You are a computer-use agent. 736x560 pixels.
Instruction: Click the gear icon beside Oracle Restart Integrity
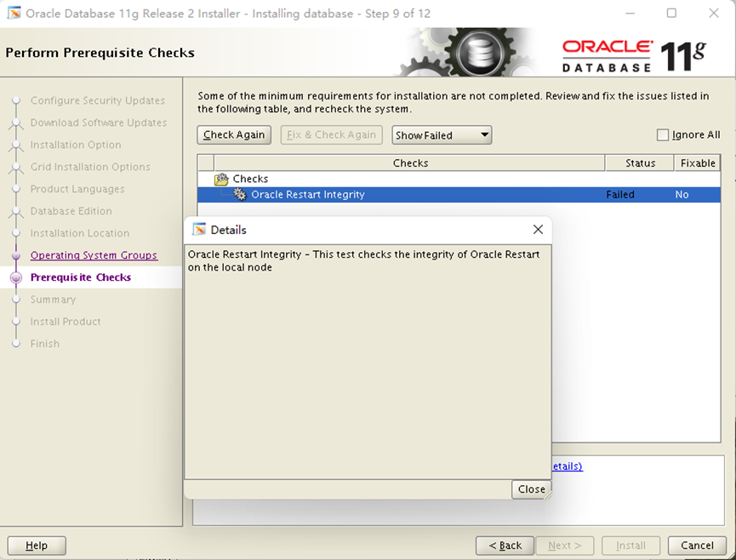pos(240,194)
